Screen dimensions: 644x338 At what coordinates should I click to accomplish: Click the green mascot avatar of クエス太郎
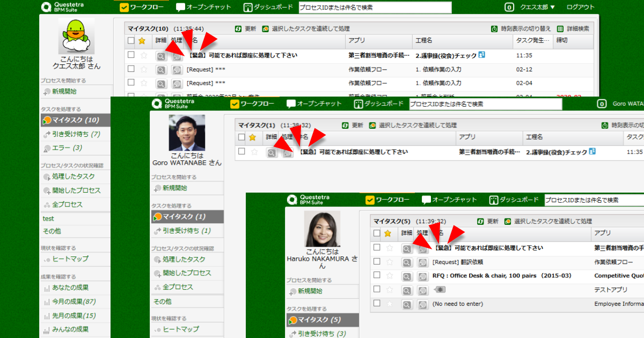76,36
